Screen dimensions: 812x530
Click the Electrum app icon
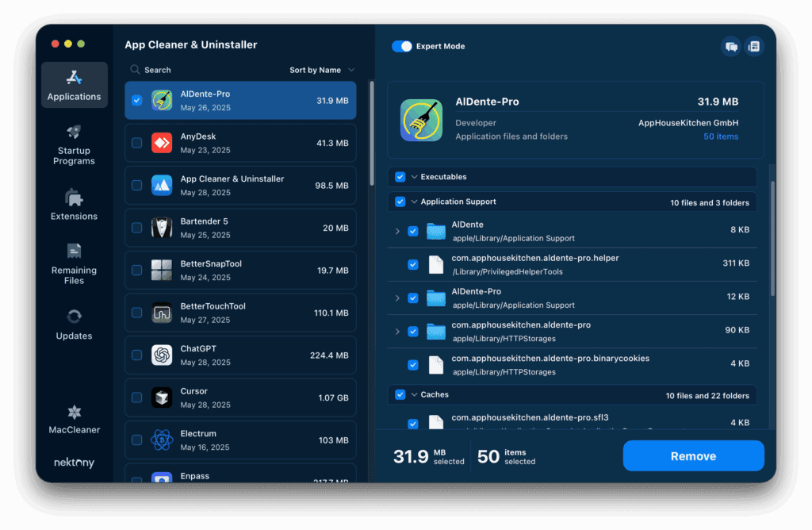pyautogui.click(x=162, y=440)
